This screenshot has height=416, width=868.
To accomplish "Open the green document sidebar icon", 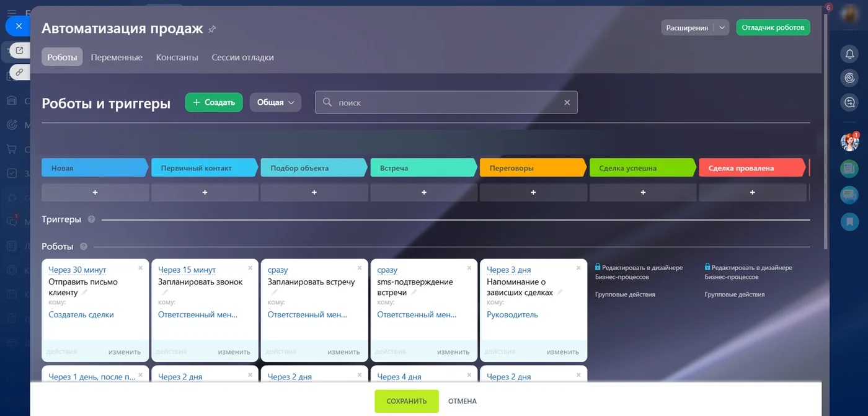I will point(849,168).
